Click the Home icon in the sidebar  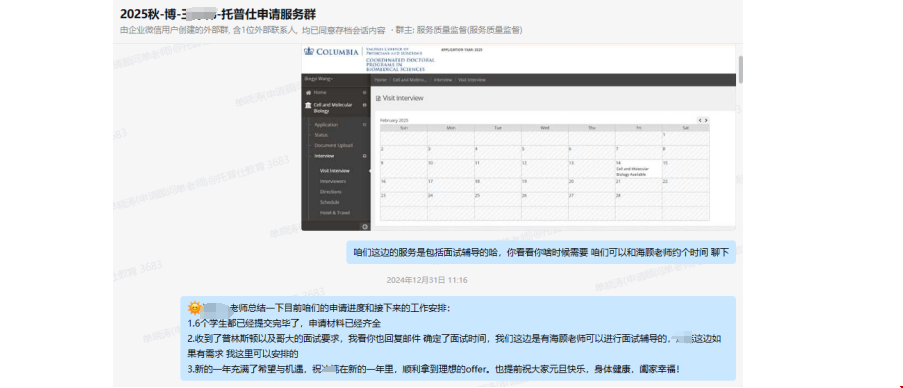click(309, 92)
